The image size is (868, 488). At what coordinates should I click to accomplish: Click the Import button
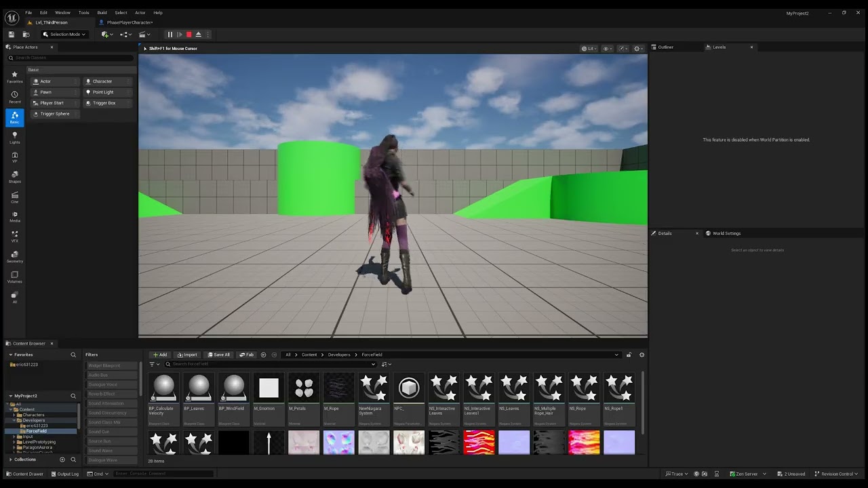[187, 355]
